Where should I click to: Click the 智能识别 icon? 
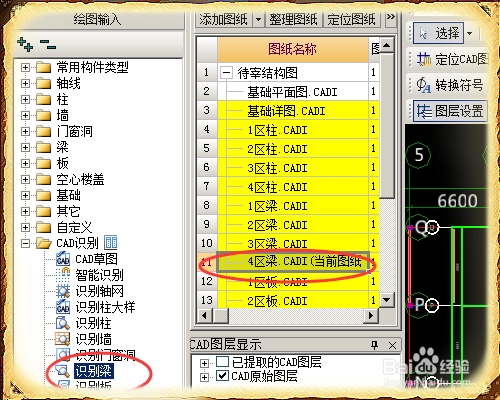(x=63, y=275)
